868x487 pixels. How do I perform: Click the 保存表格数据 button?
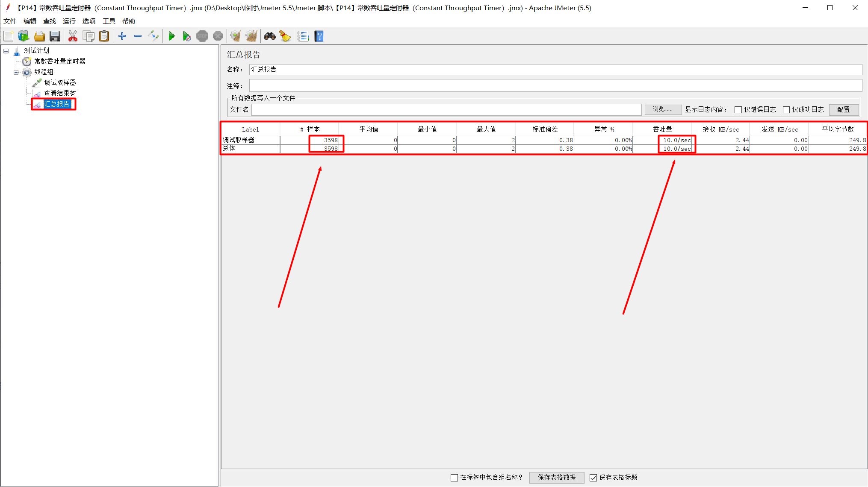pos(556,478)
